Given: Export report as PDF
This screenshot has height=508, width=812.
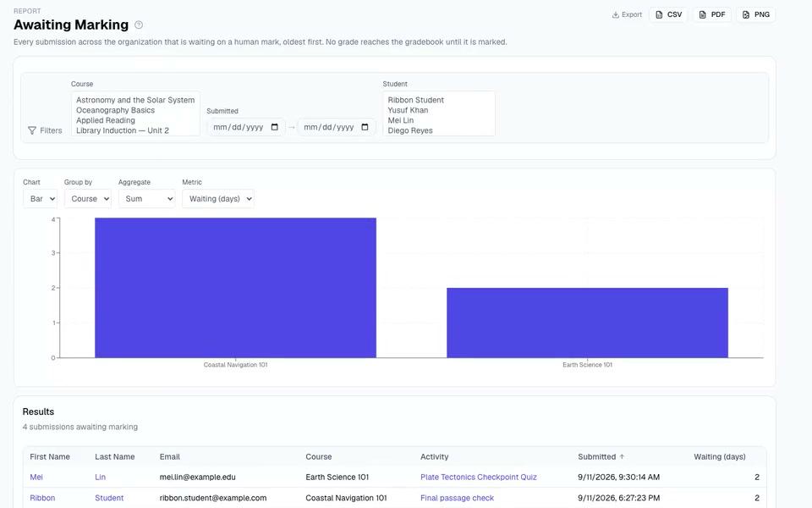Looking at the screenshot, I should coord(712,14).
